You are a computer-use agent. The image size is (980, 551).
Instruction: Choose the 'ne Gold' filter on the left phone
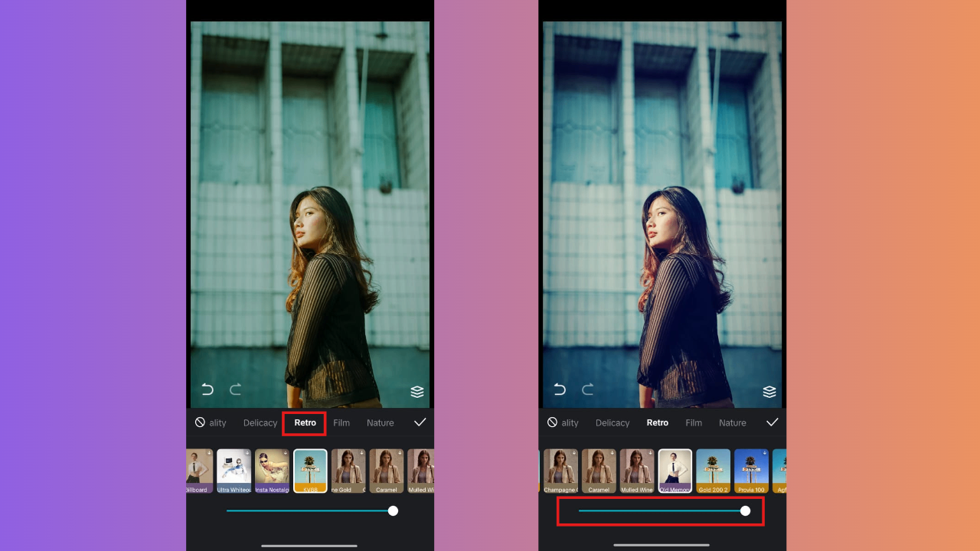tap(348, 471)
